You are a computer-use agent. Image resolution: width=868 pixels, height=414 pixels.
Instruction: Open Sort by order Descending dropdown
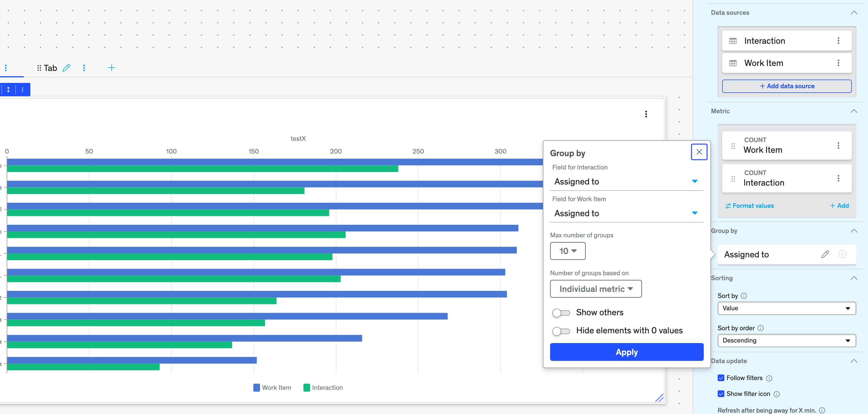coord(786,341)
